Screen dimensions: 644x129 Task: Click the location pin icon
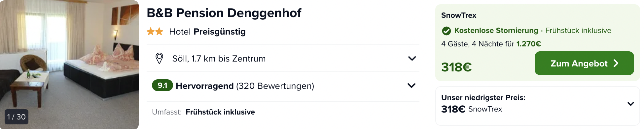159,58
